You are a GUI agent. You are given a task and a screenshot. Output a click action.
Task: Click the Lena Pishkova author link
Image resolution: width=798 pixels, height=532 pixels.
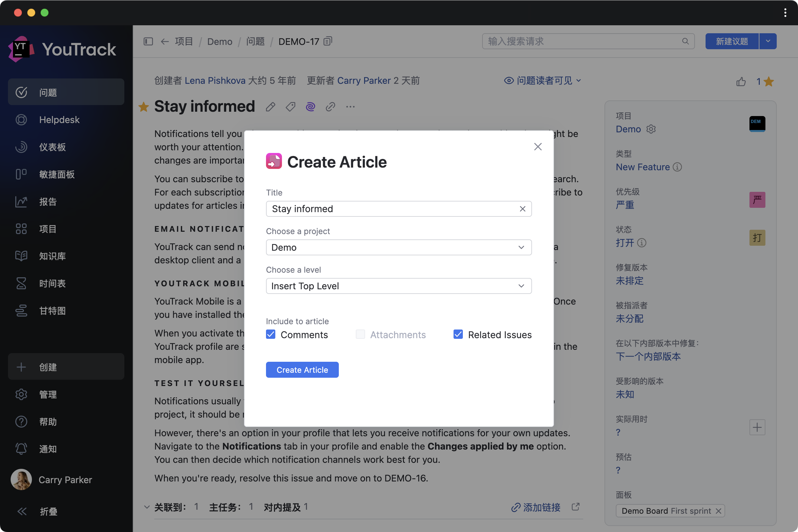pyautogui.click(x=215, y=81)
